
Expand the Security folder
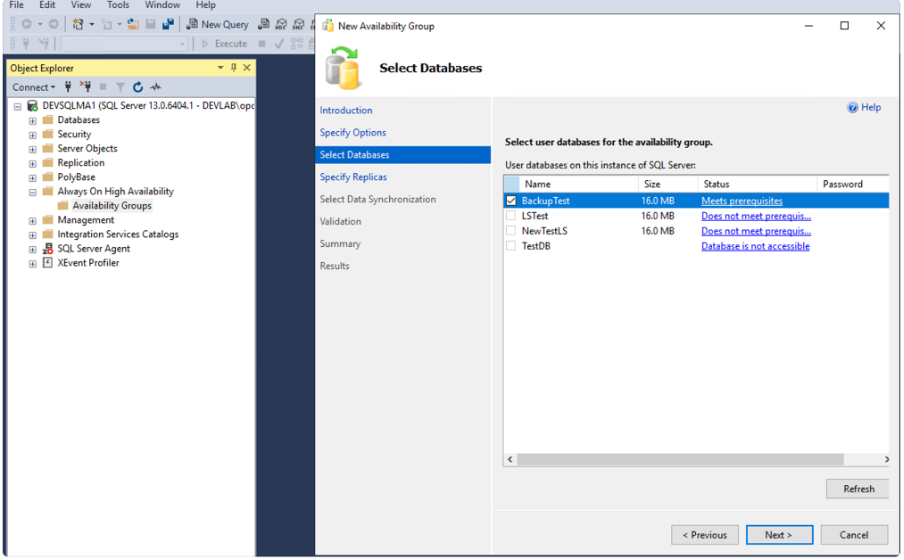click(33, 136)
